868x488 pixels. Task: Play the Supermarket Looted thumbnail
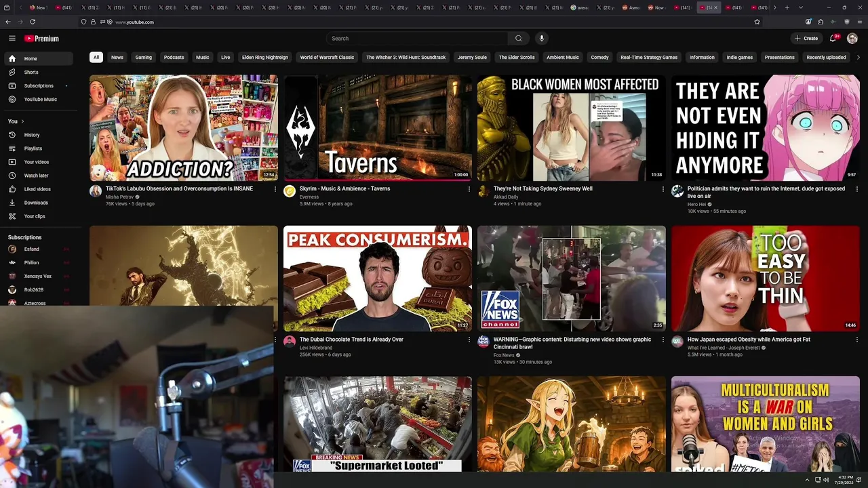pyautogui.click(x=378, y=424)
